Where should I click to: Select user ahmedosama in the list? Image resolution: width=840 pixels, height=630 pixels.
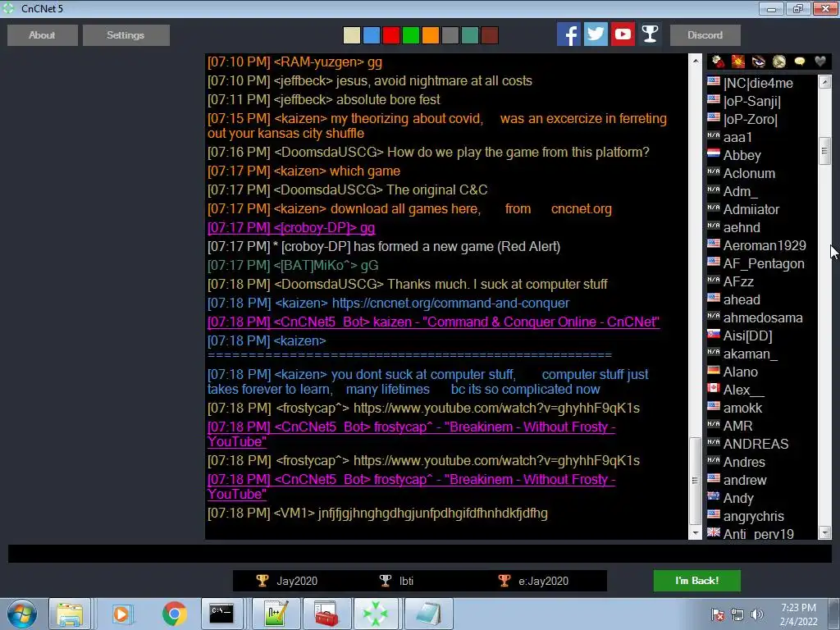762,317
